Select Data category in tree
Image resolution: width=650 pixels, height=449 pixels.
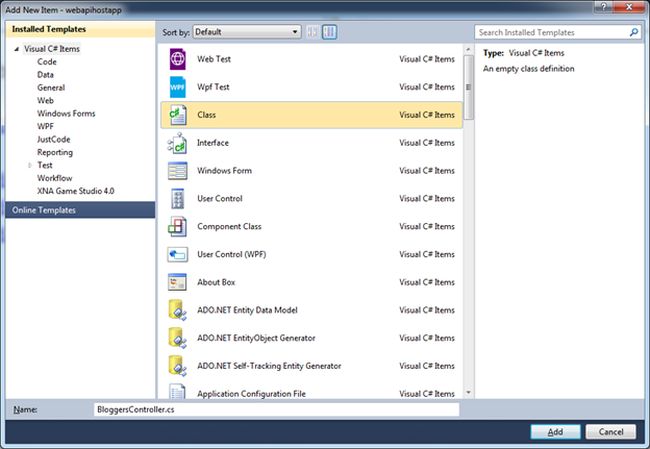tap(45, 75)
